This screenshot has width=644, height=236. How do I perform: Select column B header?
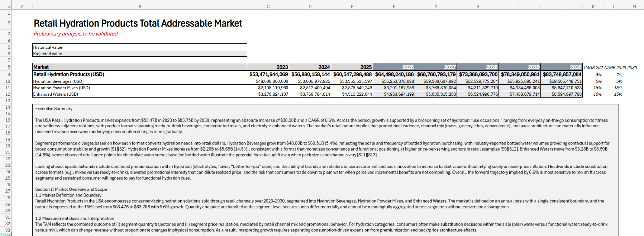(x=140, y=6)
